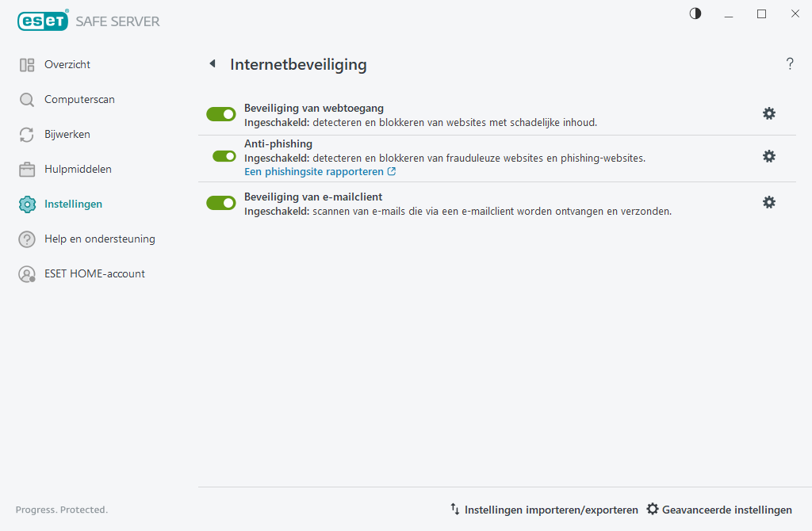
Task: Collapse Internetbeveiliging with the back arrow
Action: pos(212,63)
